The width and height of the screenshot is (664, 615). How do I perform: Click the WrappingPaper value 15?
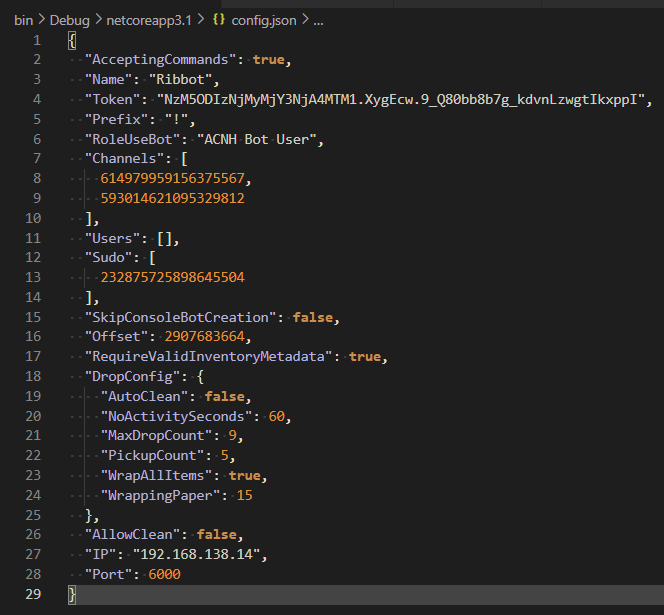tap(244, 496)
